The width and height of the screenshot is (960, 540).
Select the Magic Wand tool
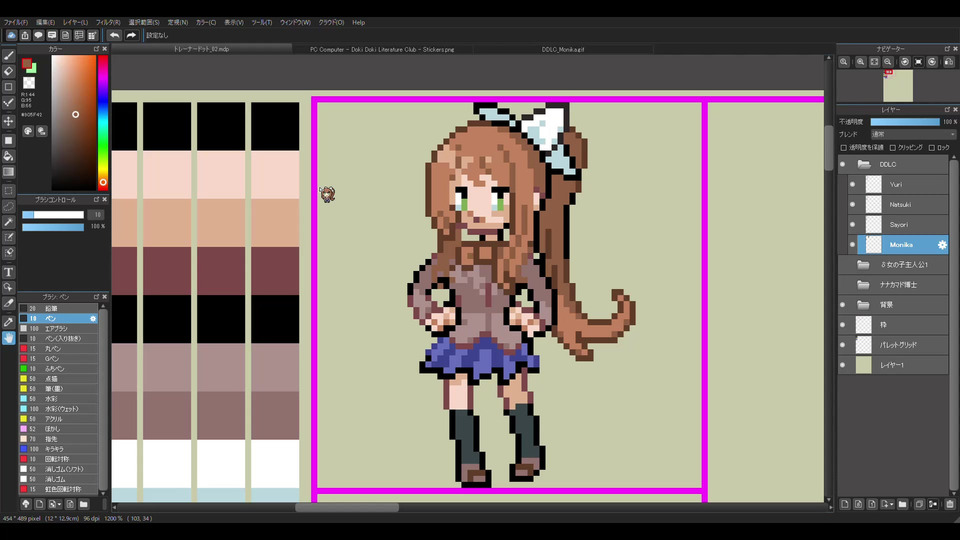[x=9, y=222]
